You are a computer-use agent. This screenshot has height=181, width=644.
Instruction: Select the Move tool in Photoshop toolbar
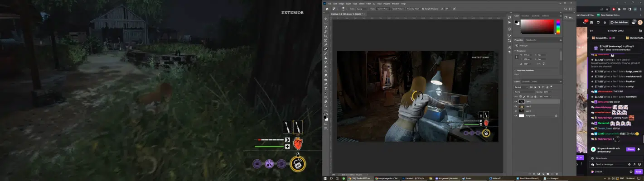click(x=325, y=19)
